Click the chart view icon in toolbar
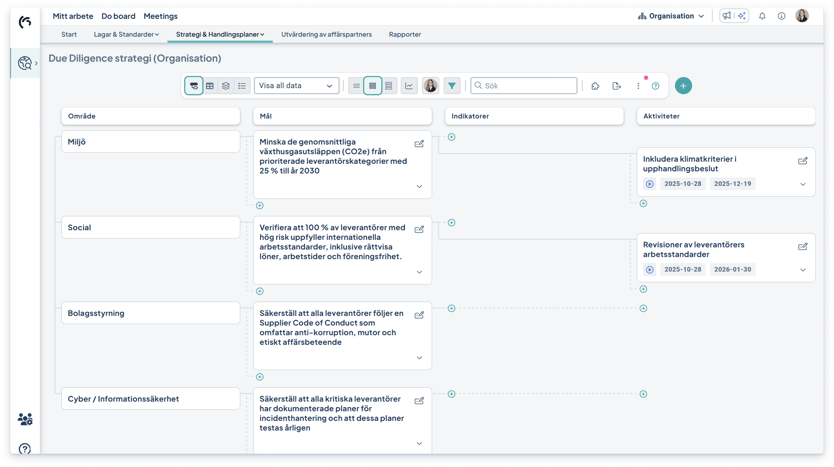 click(x=409, y=86)
